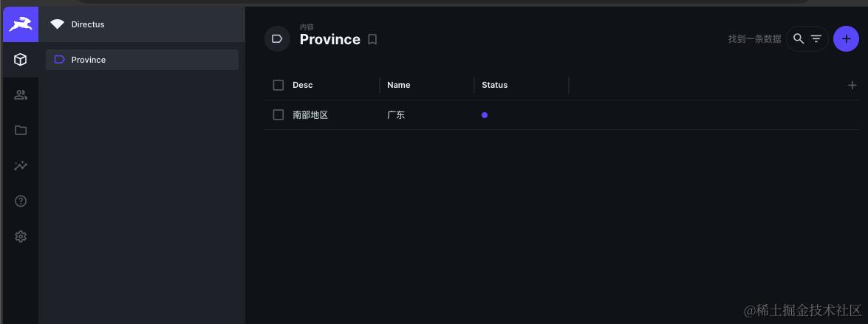Open the File Library folder icon
This screenshot has height=324, width=868.
[21, 130]
